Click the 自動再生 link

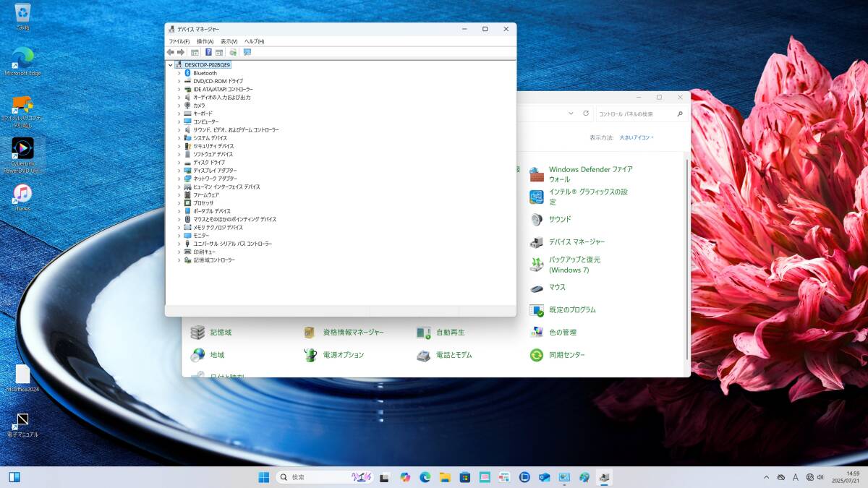[450, 333]
